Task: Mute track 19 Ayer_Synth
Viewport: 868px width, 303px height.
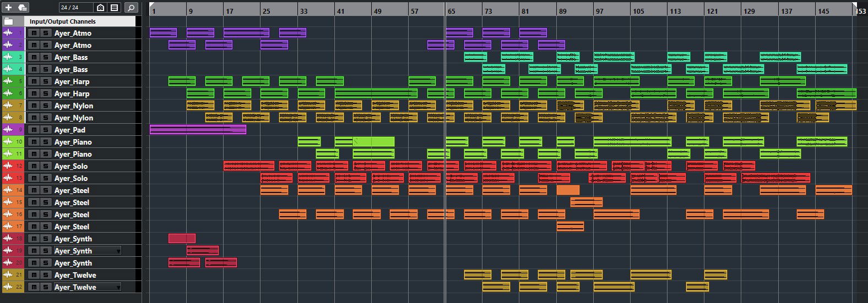Action: 34,251
